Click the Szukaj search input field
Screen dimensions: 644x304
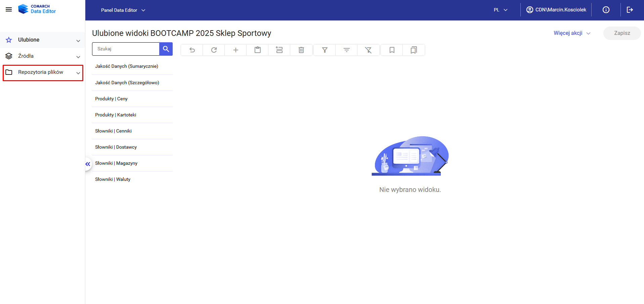tap(126, 49)
